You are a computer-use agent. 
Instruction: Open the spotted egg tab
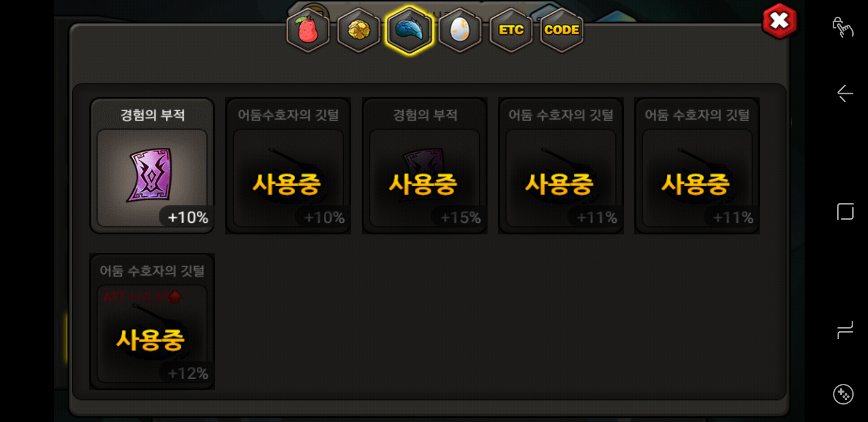point(460,30)
